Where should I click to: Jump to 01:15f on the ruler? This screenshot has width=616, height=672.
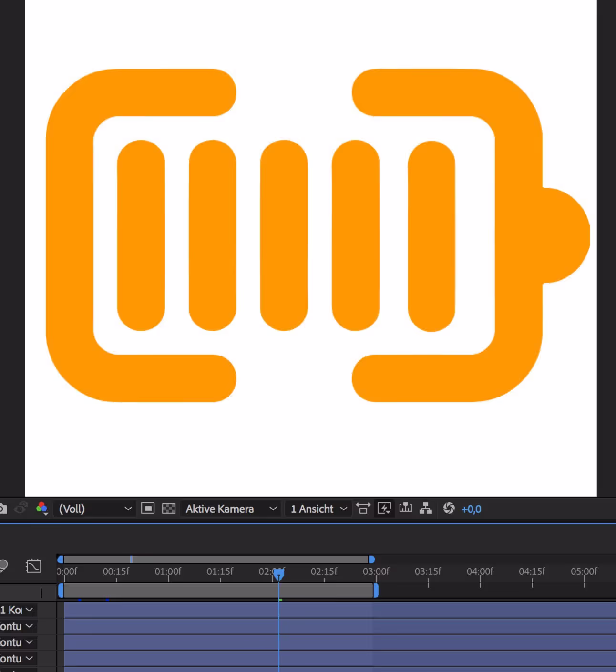click(220, 571)
